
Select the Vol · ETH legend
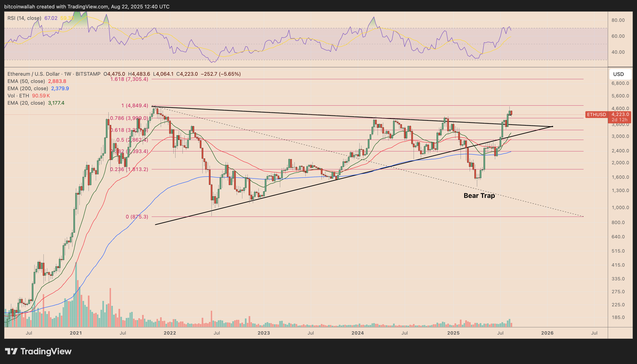(18, 96)
